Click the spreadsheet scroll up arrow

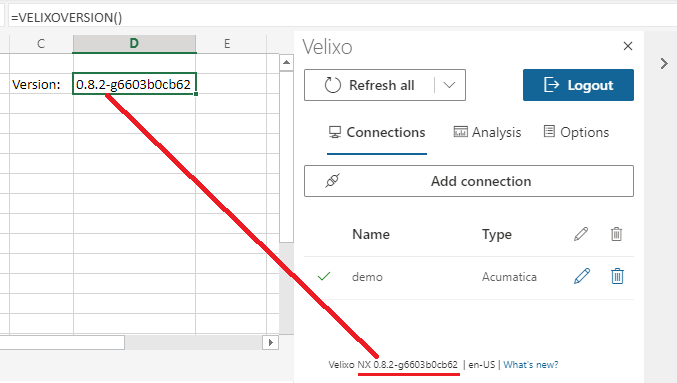(286, 63)
